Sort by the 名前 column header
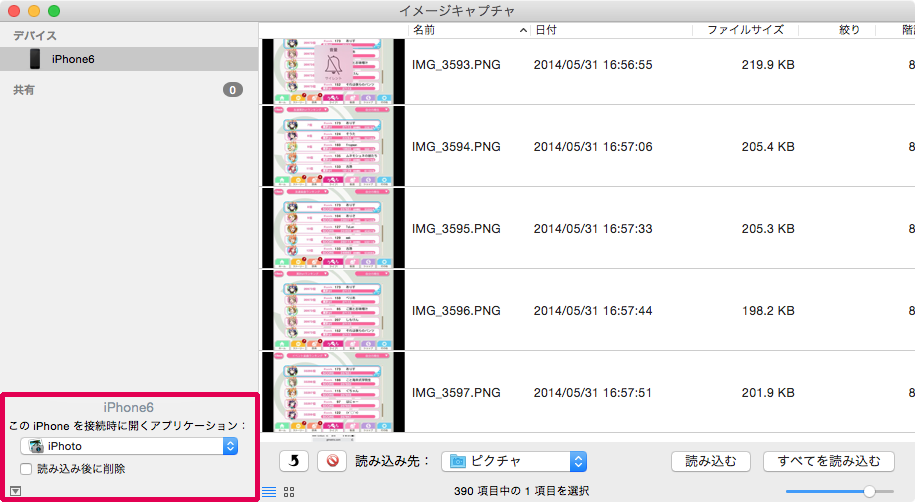This screenshot has height=502, width=915. click(x=424, y=30)
